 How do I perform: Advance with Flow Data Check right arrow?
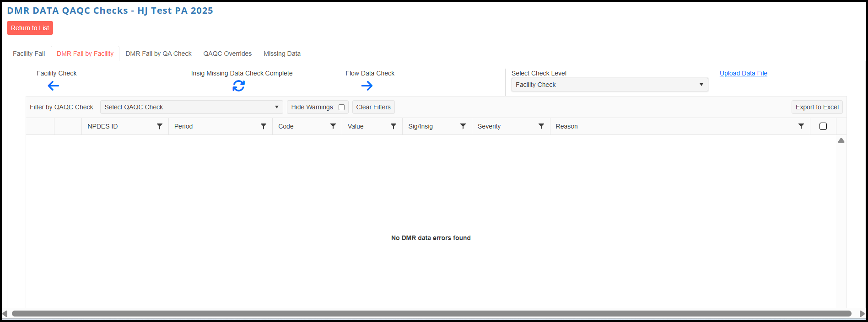coord(367,86)
